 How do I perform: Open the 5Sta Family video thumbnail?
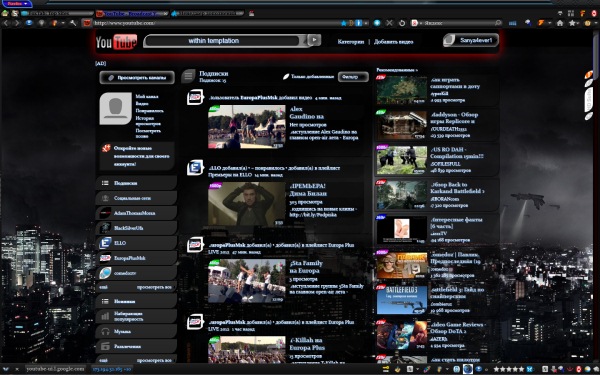[246, 281]
